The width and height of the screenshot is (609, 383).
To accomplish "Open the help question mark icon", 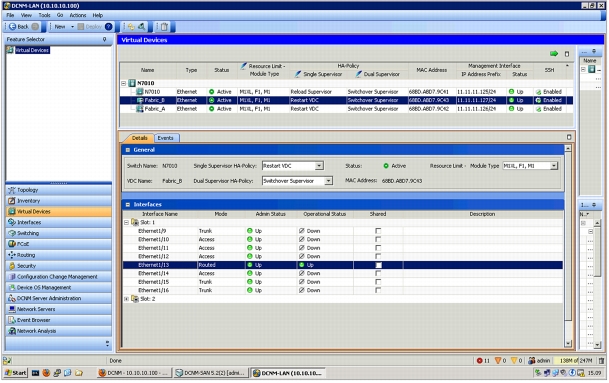I will [x=109, y=26].
